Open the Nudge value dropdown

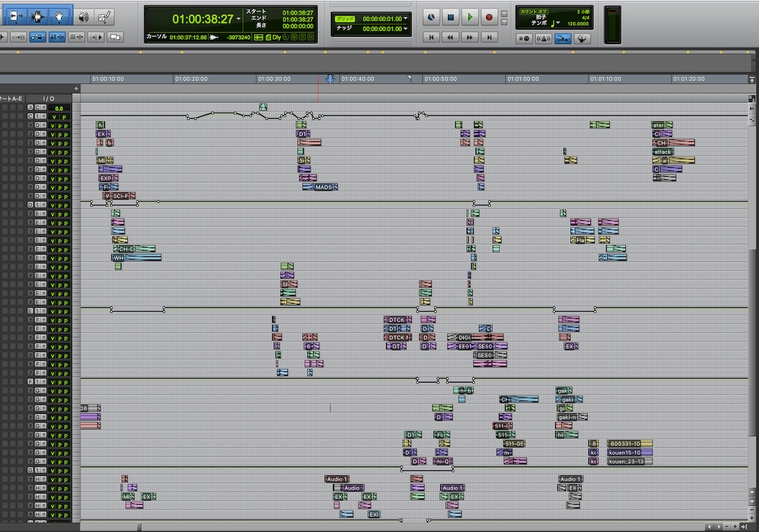tap(406, 29)
